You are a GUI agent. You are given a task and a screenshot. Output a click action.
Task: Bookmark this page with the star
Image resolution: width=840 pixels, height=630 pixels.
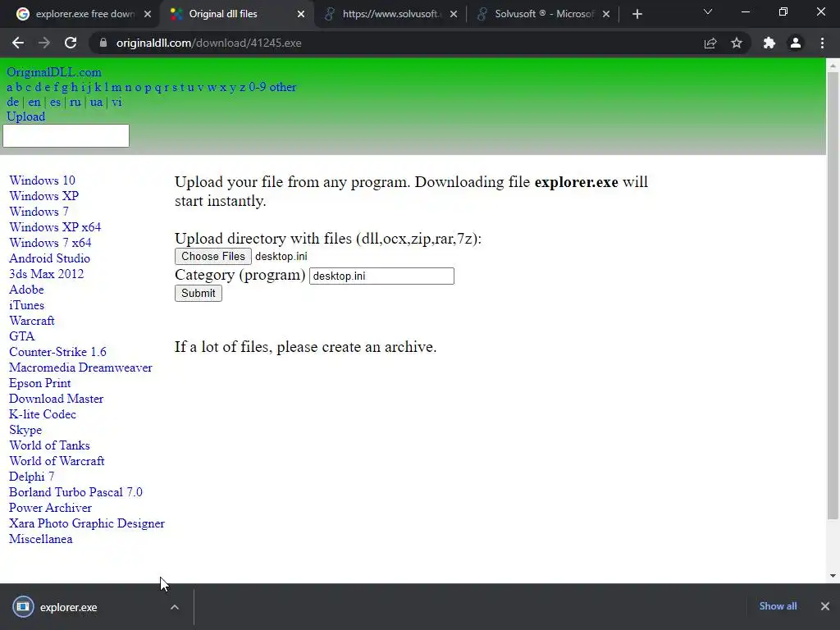[737, 43]
